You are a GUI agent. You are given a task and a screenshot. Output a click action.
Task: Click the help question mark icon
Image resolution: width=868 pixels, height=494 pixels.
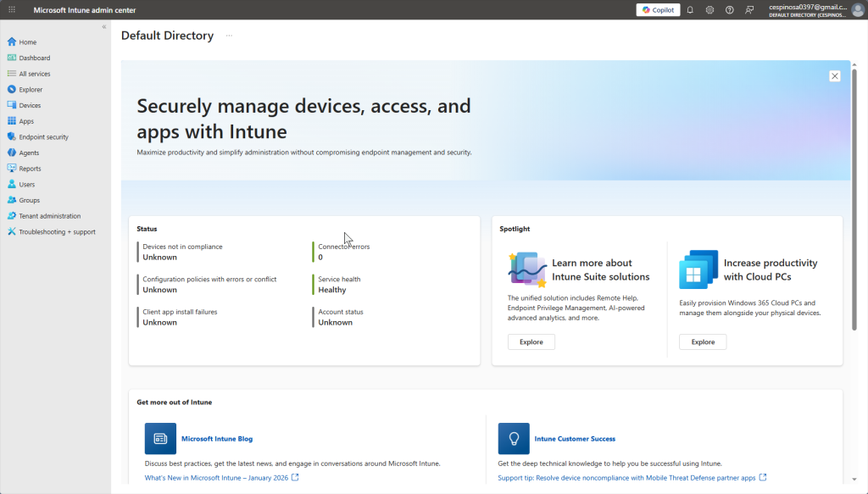tap(729, 10)
